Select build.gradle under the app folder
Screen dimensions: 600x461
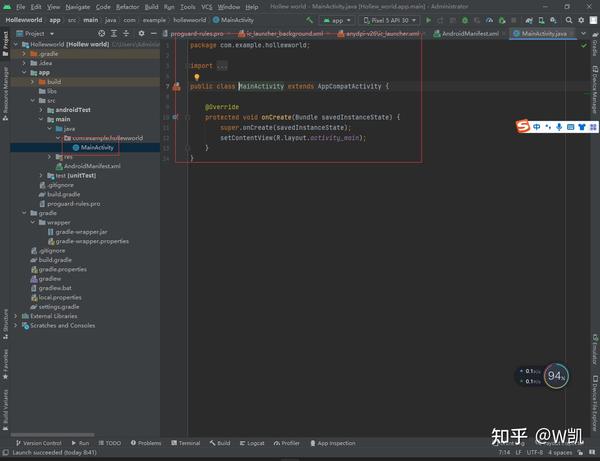pos(63,194)
